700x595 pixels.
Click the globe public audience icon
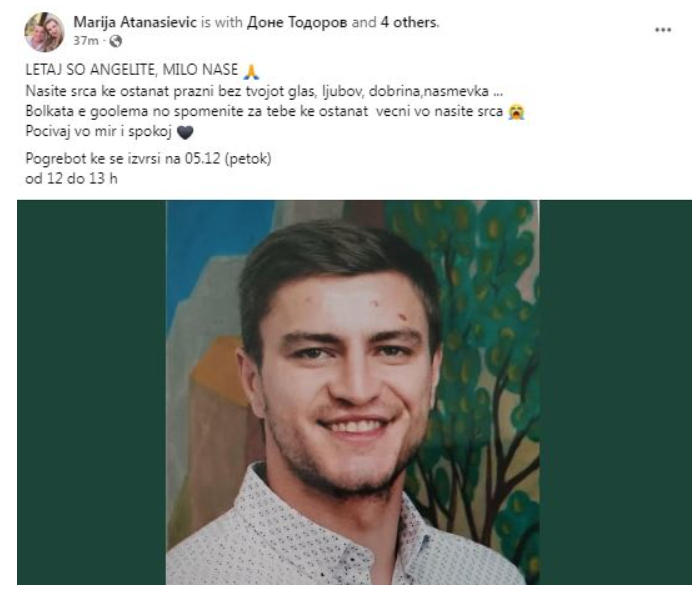click(114, 41)
